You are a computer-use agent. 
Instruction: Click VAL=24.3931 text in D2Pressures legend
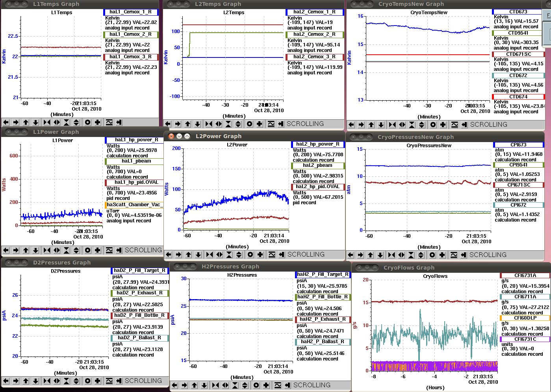click(155, 282)
